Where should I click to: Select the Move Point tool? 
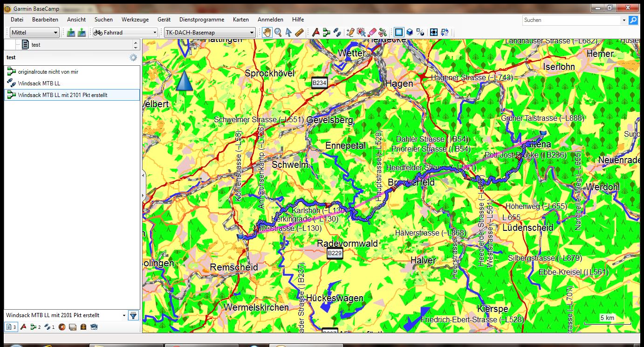point(361,32)
